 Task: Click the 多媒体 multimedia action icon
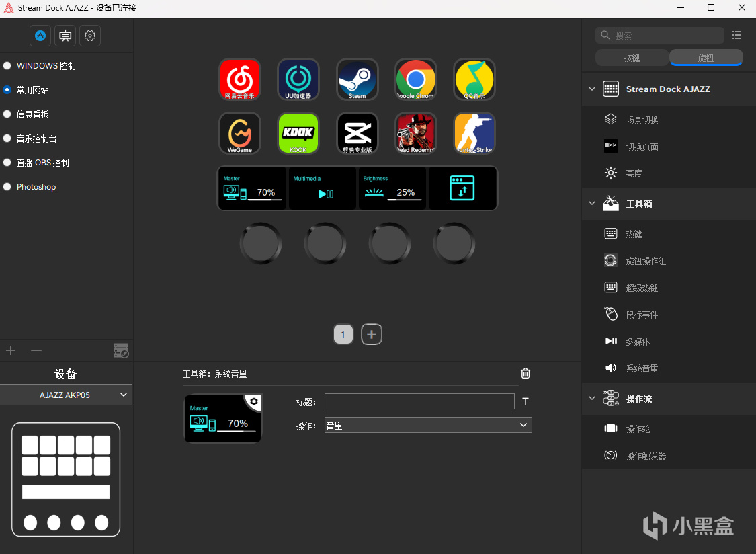[611, 341]
